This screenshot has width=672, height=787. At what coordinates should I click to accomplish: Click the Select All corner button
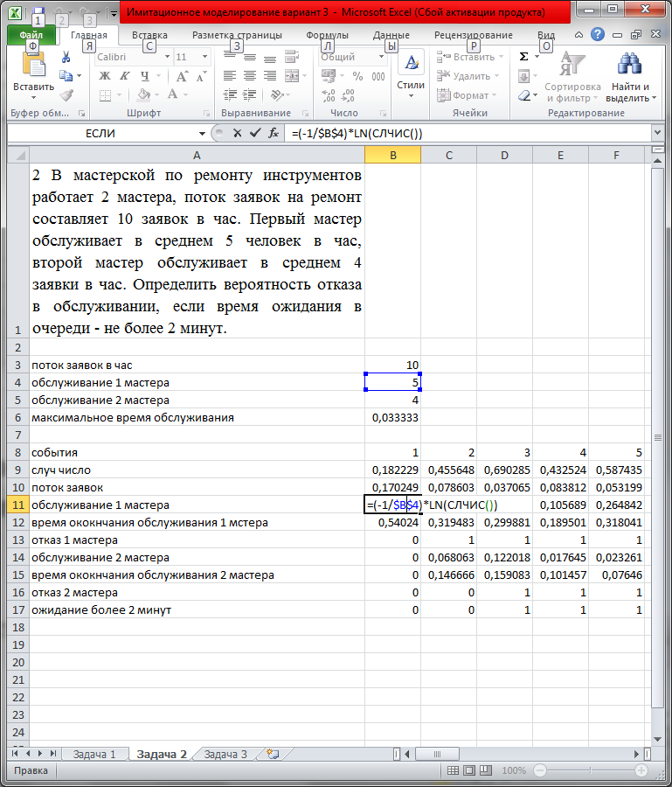(x=18, y=155)
